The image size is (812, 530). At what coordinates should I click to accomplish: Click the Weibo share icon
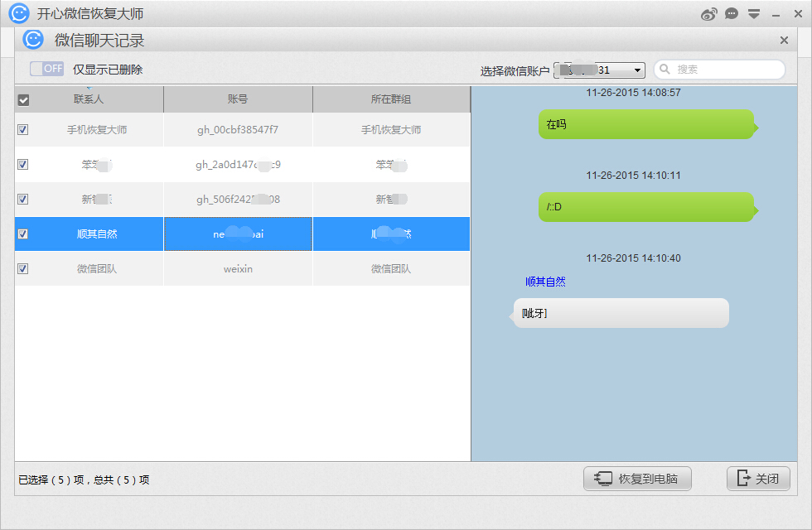tap(710, 13)
